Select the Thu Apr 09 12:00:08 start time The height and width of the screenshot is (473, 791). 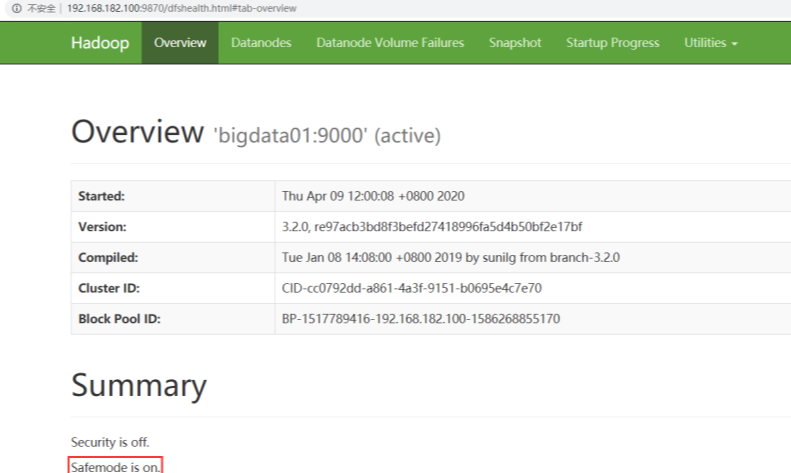tap(373, 196)
